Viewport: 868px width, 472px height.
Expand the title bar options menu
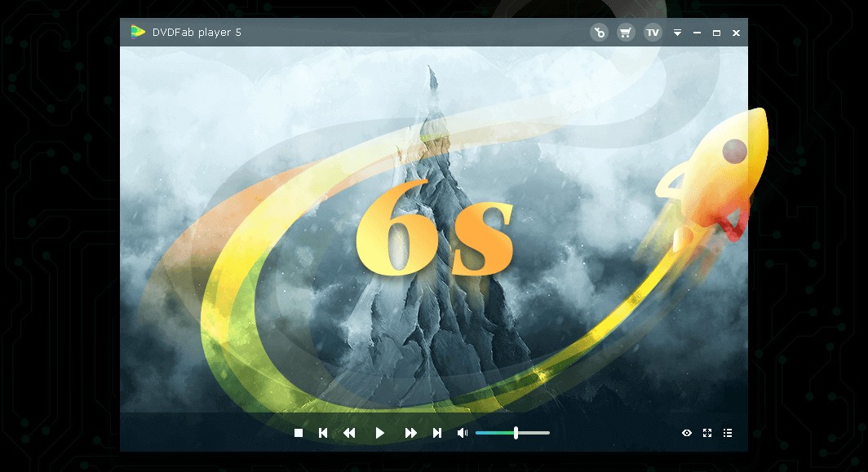(677, 33)
